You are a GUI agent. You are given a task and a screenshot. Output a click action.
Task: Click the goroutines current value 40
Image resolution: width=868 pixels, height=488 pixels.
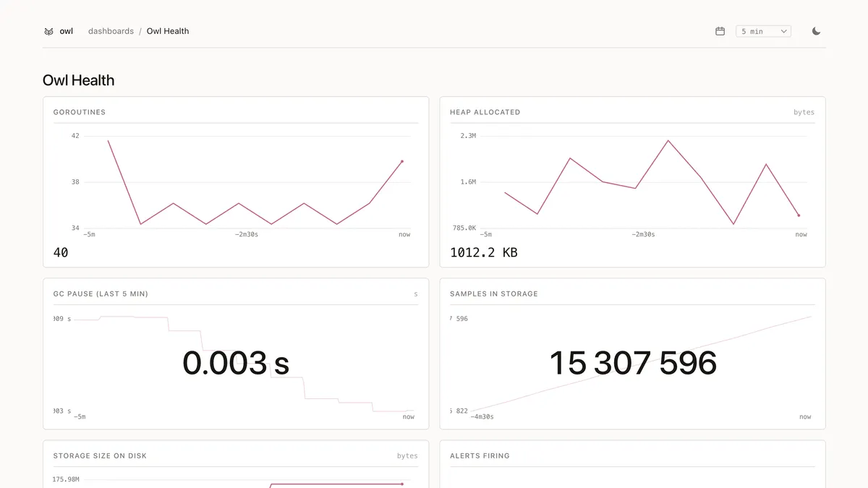(x=61, y=252)
